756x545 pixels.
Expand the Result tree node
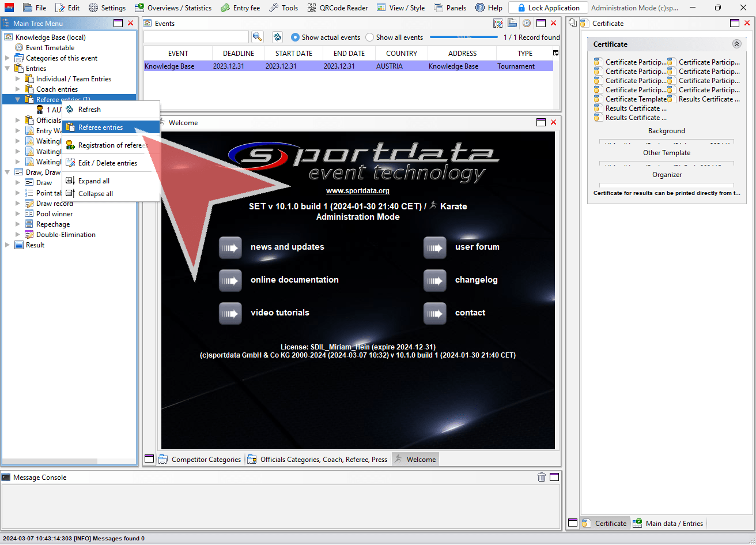point(7,245)
